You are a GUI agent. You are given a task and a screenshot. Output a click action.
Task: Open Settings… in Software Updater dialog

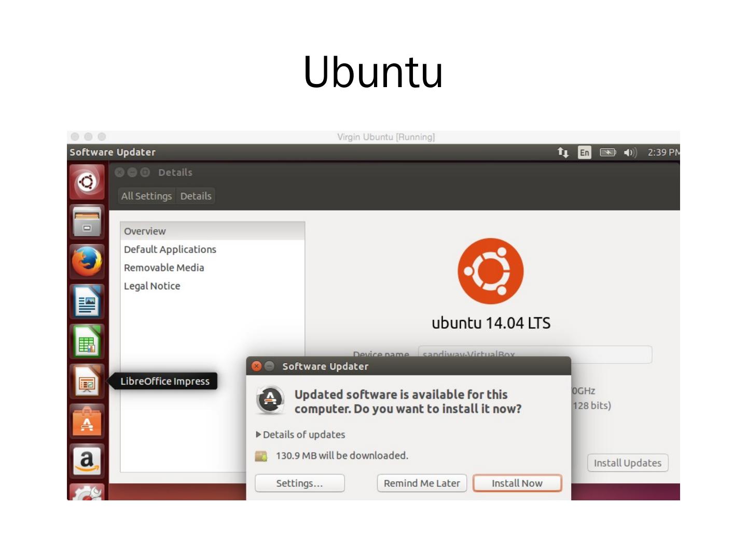[300, 483]
